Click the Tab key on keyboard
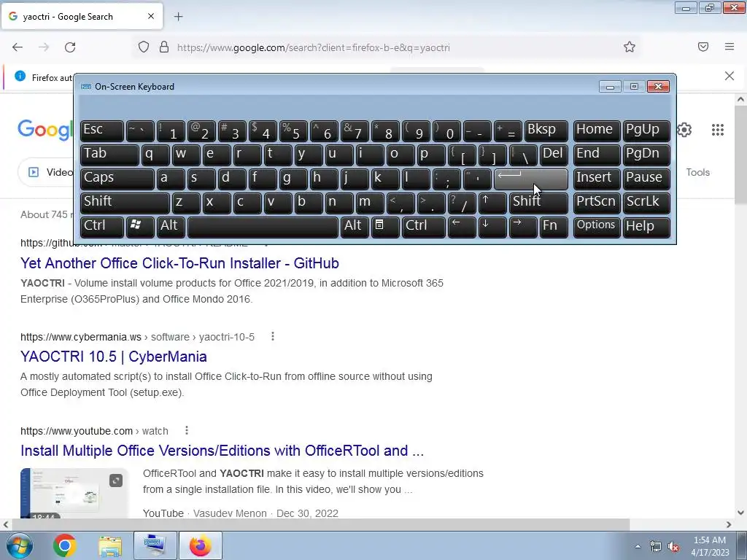The width and height of the screenshot is (747, 560). (109, 155)
